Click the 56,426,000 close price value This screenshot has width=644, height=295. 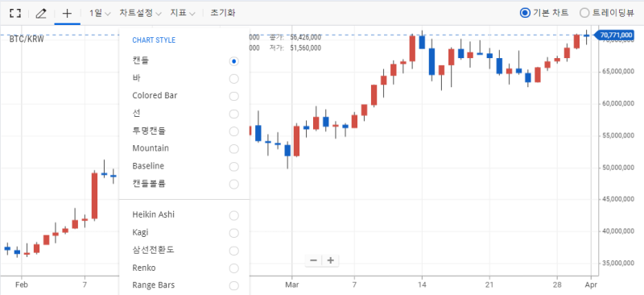(x=306, y=37)
